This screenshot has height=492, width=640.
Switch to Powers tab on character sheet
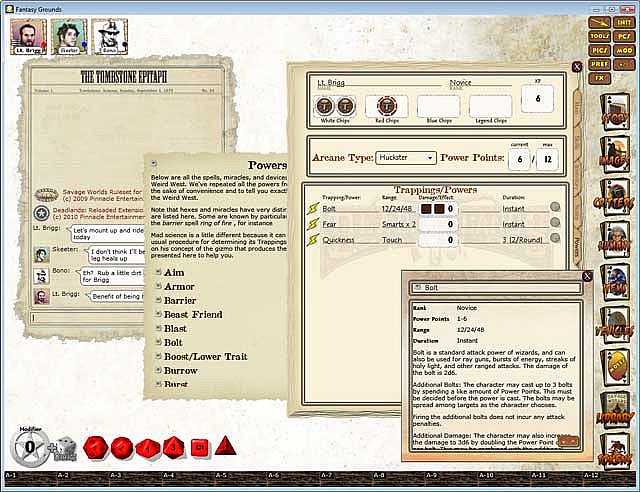[x=577, y=247]
